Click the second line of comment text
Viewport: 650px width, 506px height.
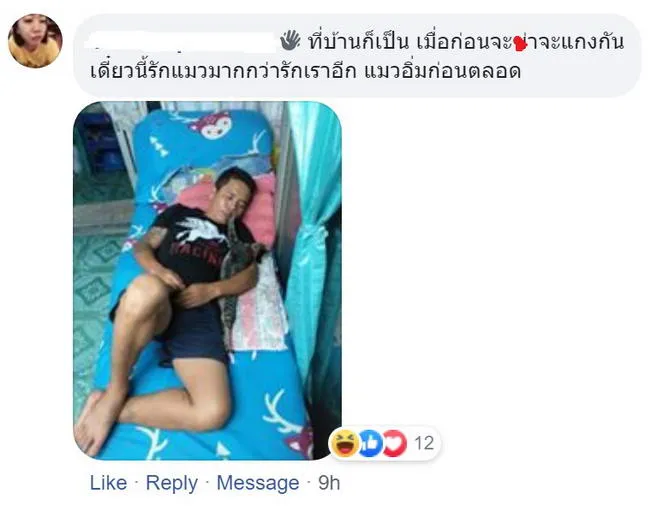pyautogui.click(x=306, y=71)
